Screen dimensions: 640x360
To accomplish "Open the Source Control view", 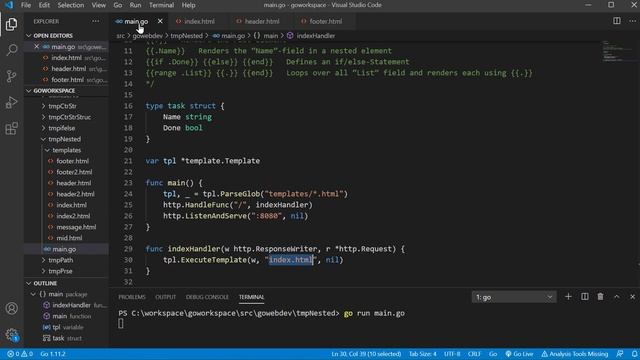I will 11,76.
